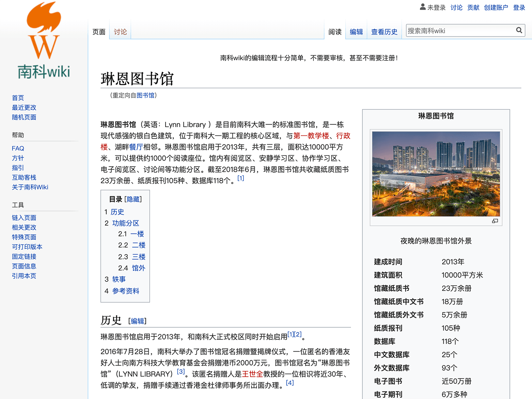Click the 登录 link

coord(519,7)
